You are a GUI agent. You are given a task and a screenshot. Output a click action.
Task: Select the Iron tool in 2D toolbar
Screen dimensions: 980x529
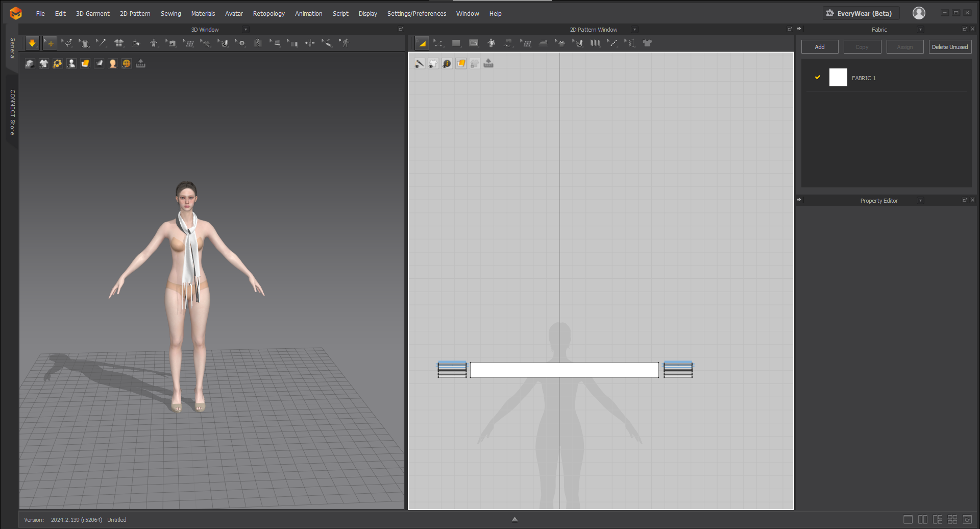[x=543, y=43]
